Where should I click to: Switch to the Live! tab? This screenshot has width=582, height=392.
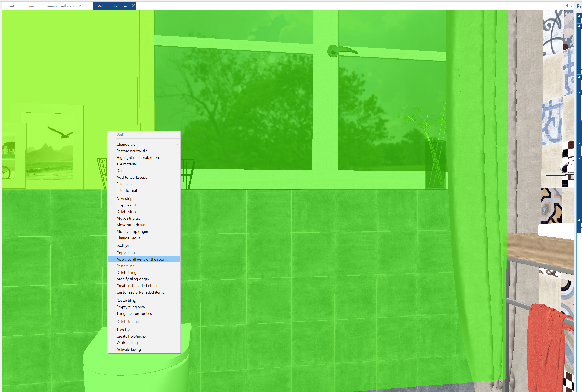10,6
